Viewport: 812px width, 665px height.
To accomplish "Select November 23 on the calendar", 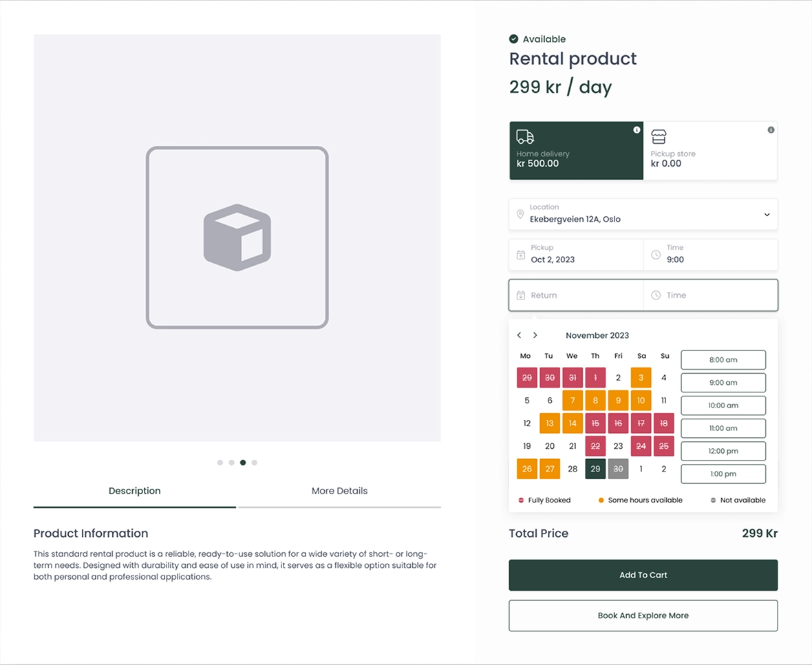I will point(619,446).
